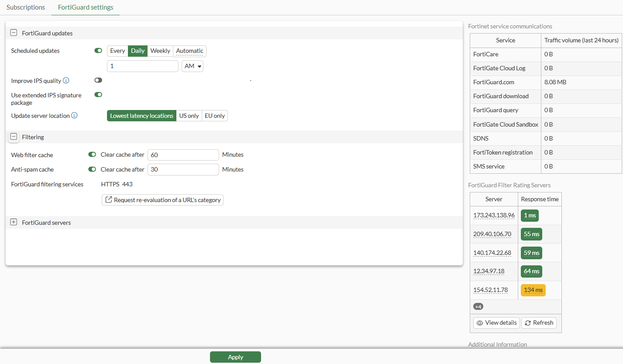The height and width of the screenshot is (364, 623).
Task: Click the Response time column header
Action: (540, 199)
